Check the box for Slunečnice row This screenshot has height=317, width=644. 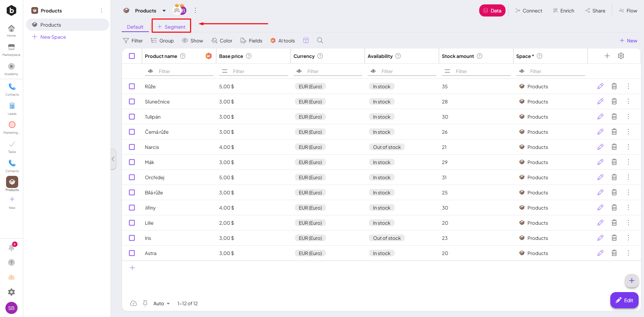coord(132,101)
